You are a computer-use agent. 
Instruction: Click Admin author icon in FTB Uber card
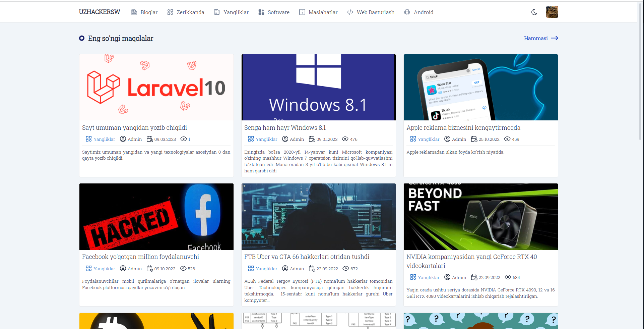click(285, 268)
